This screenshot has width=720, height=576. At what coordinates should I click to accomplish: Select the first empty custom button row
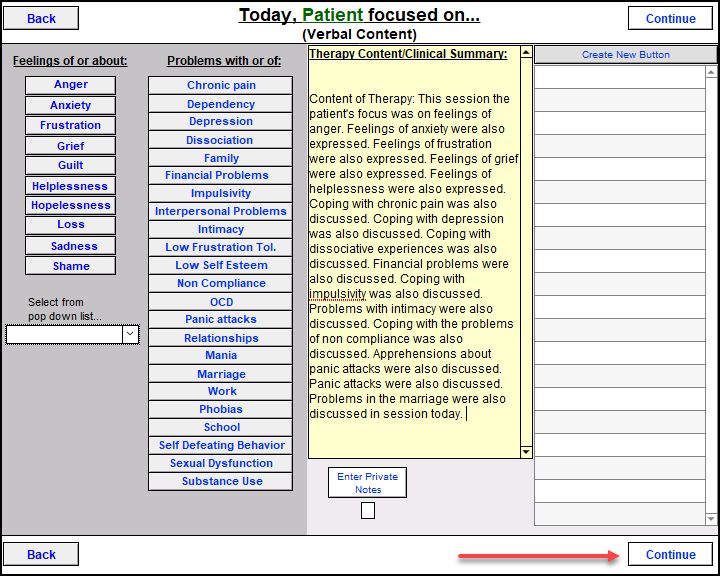pos(619,77)
